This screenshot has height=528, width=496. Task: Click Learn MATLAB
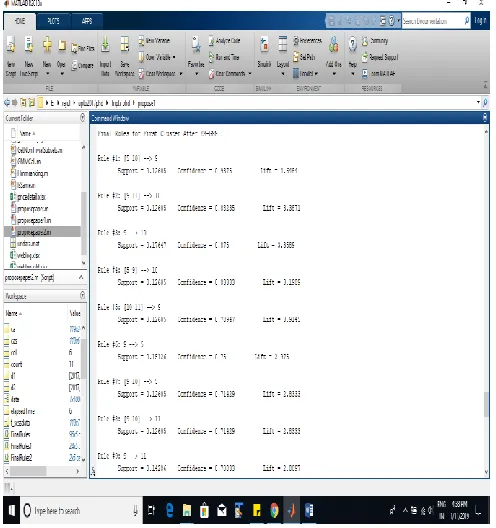[x=378, y=73]
